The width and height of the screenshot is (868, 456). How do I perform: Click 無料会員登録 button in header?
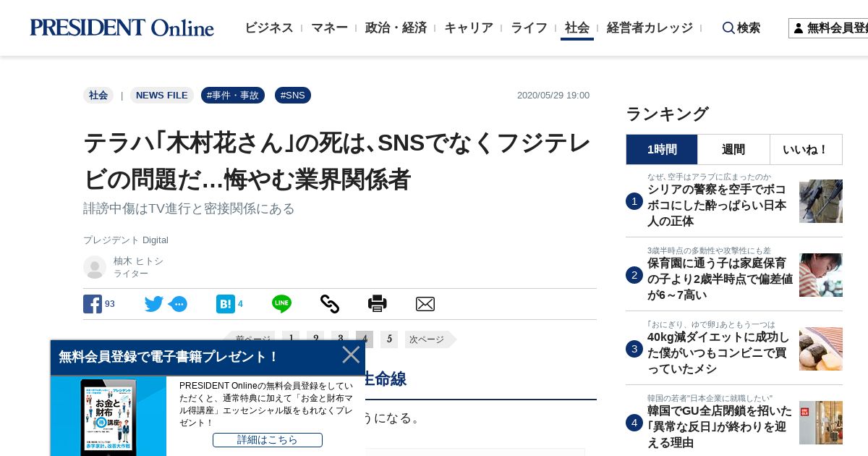click(x=829, y=28)
